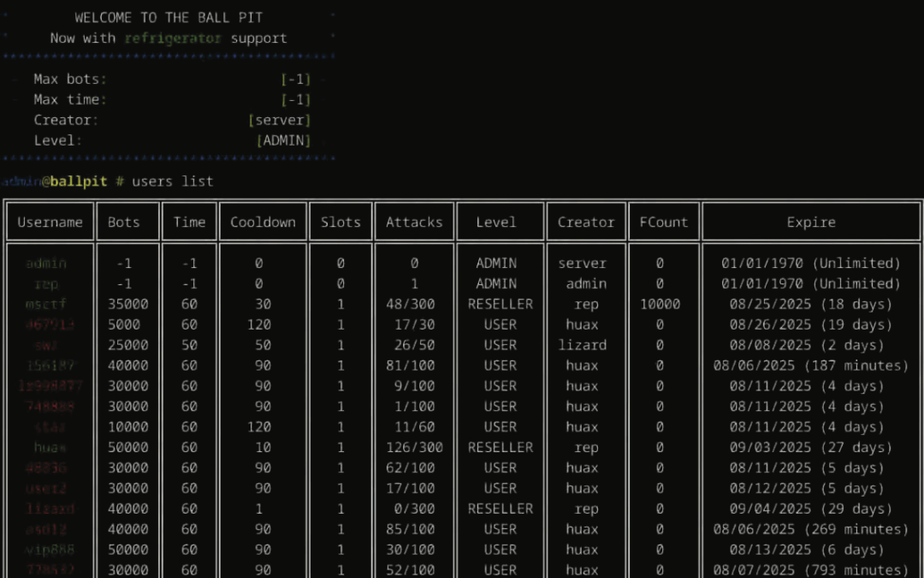Click the lizard creator cell

click(583, 346)
